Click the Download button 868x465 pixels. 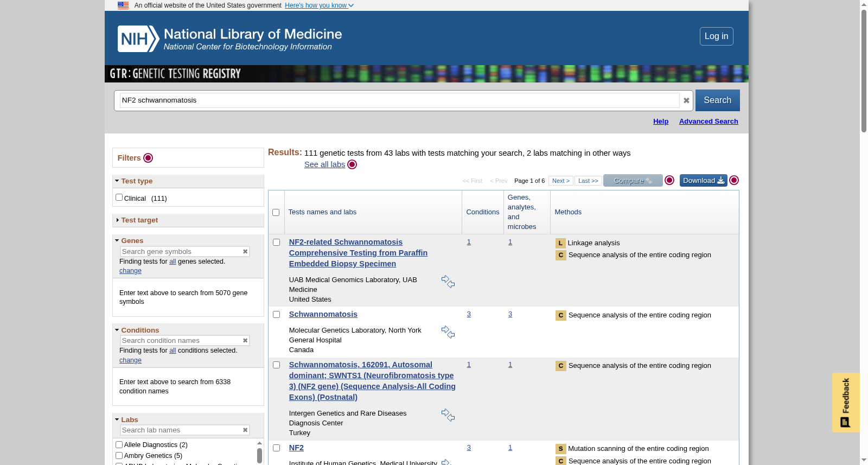pyautogui.click(x=703, y=181)
